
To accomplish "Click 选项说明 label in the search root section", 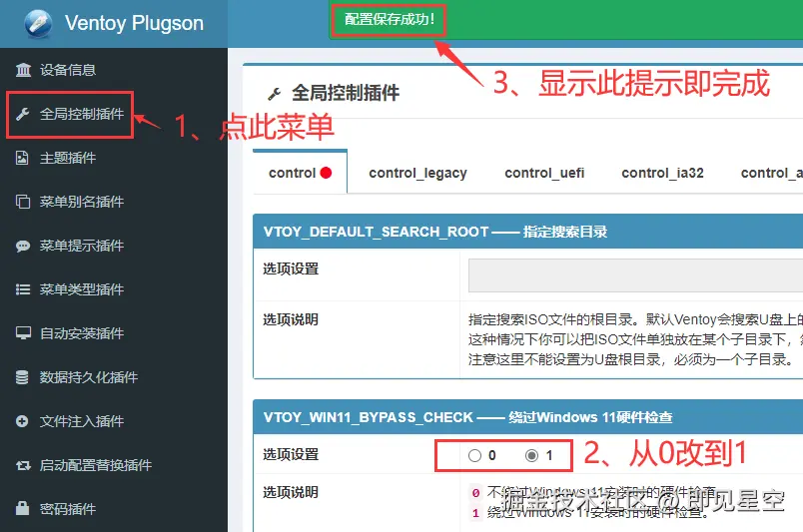I will pyautogui.click(x=291, y=319).
